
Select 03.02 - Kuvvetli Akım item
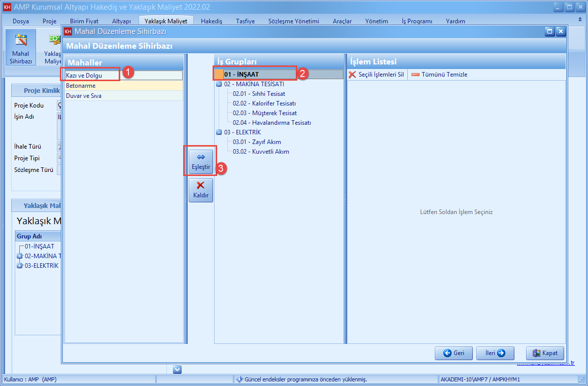pos(261,152)
